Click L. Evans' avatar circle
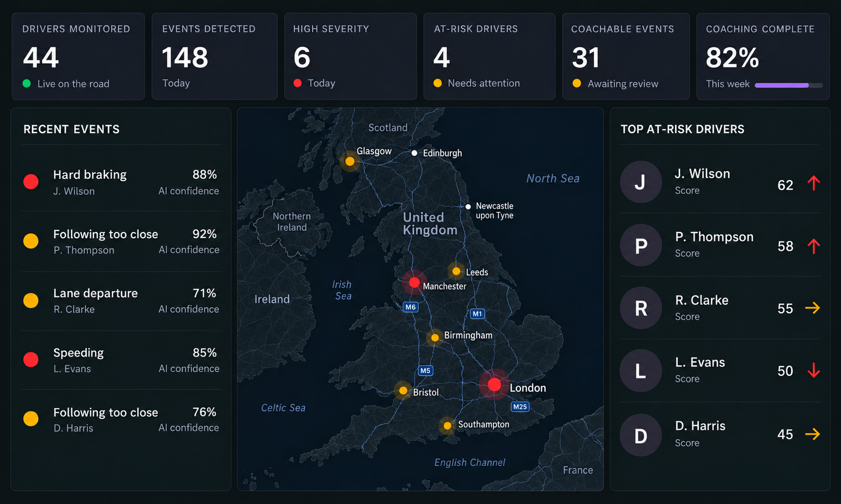Screen dimensions: 841x504 (641, 371)
